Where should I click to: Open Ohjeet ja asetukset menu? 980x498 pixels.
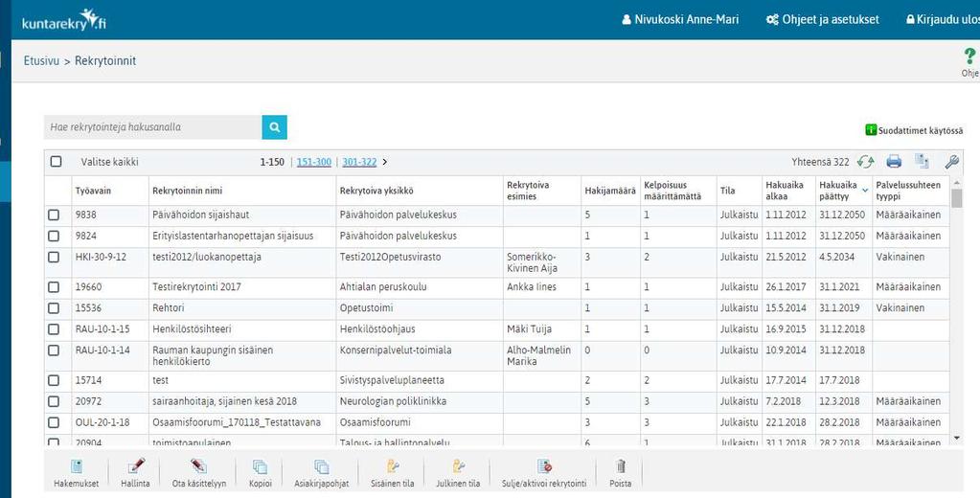click(823, 19)
